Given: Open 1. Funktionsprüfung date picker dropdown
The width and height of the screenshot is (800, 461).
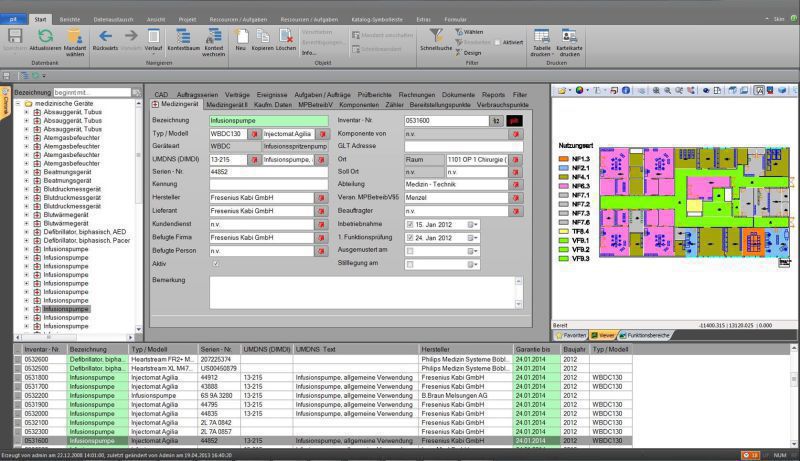Looking at the screenshot, I should click(473, 238).
